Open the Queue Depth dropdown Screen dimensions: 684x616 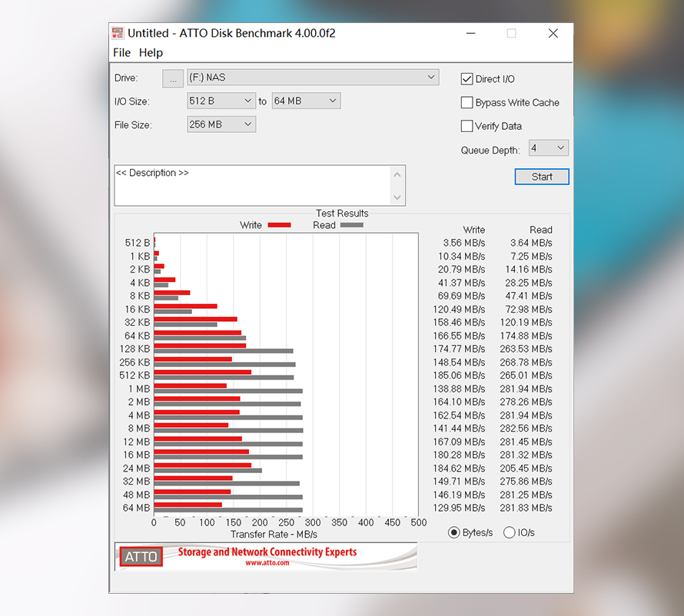click(548, 147)
